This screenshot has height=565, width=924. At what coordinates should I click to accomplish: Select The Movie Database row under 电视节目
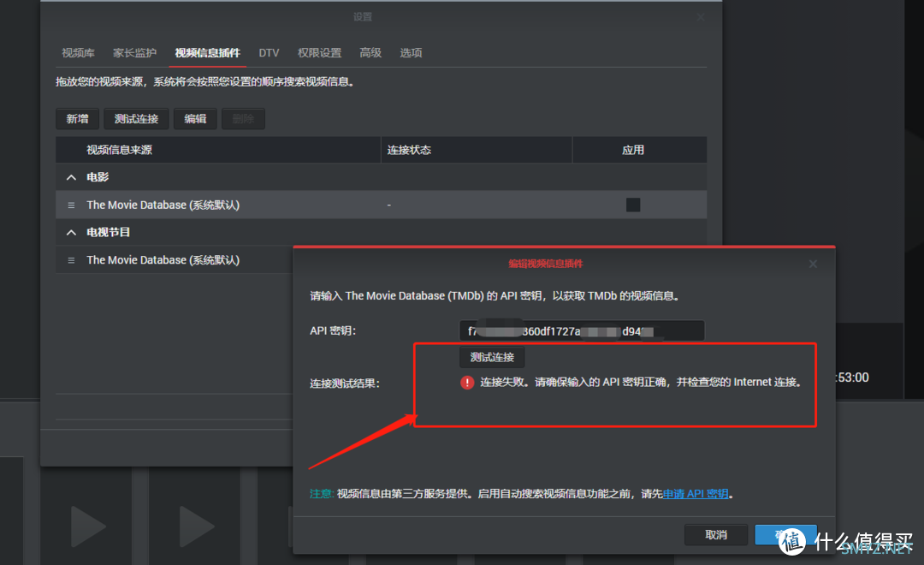click(175, 260)
